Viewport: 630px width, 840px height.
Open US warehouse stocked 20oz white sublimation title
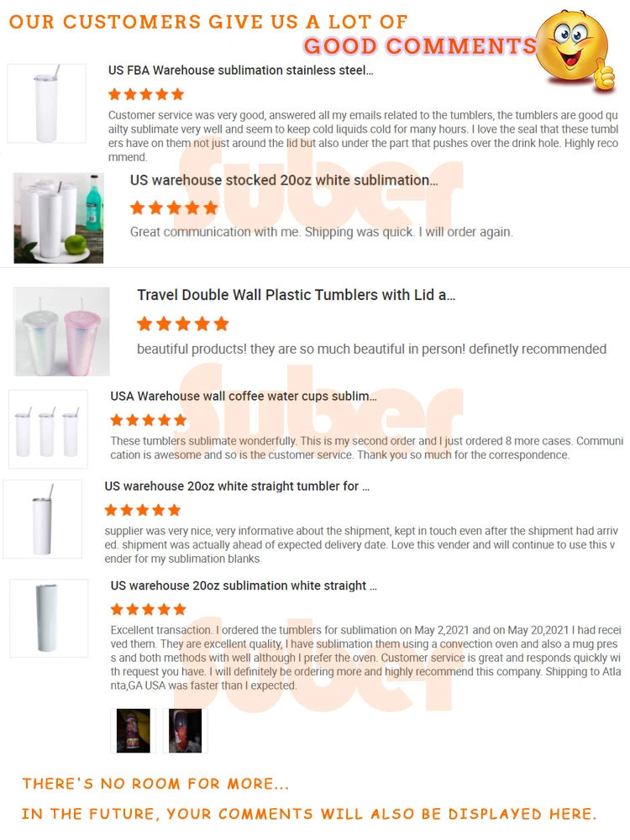[x=284, y=180]
